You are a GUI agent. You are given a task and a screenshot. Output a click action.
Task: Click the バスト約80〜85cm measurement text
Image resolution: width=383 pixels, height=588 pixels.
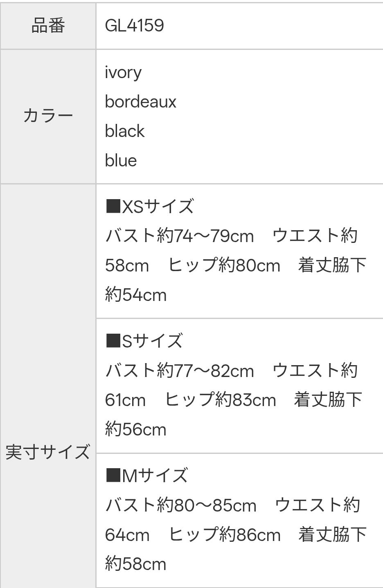click(180, 505)
